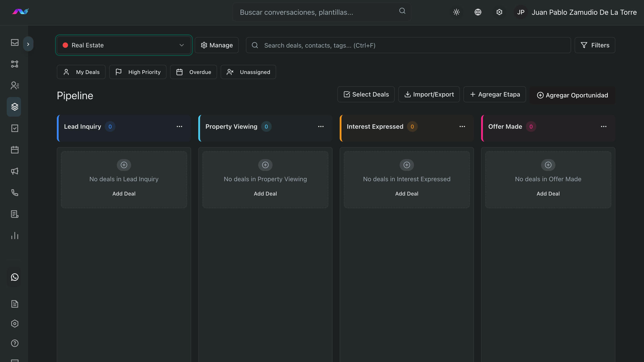Open the Real Estate pipeline dropdown
The image size is (644, 362).
pos(124,45)
